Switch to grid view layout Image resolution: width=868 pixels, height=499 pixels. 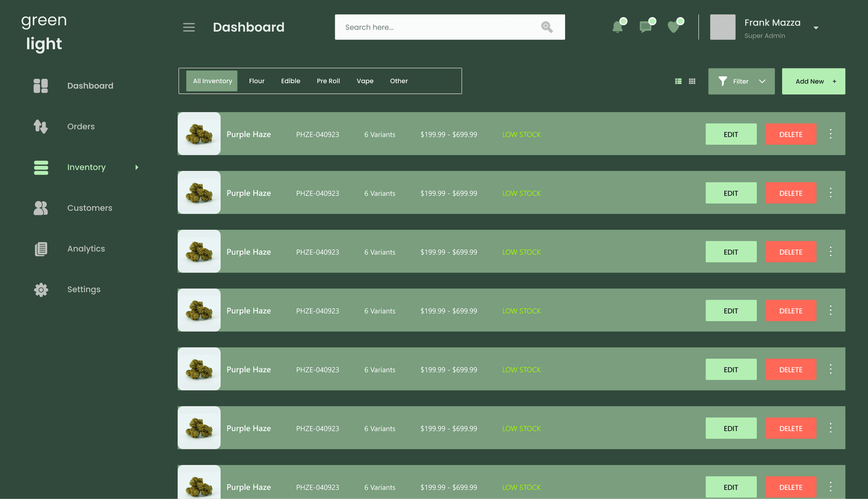click(x=692, y=81)
